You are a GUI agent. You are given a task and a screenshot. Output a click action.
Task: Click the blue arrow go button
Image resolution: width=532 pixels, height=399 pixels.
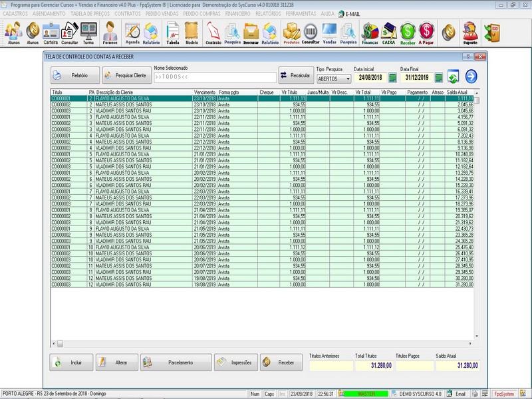pos(471,76)
